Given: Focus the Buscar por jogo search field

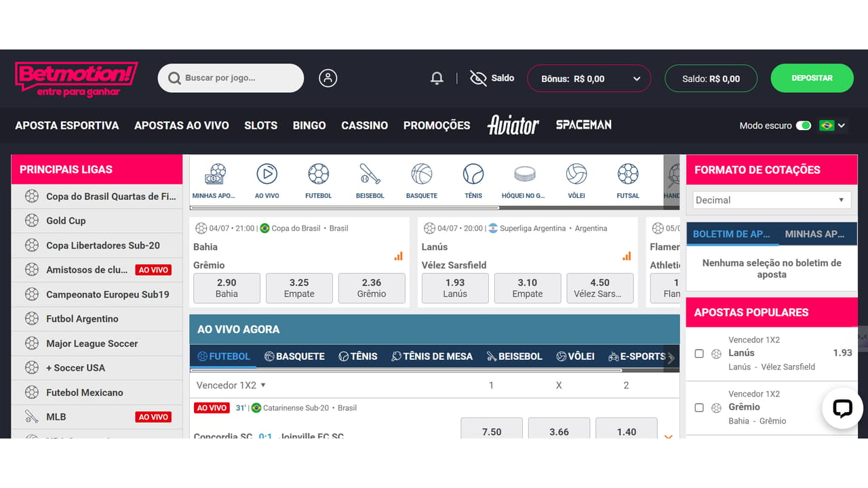Looking at the screenshot, I should (x=231, y=78).
